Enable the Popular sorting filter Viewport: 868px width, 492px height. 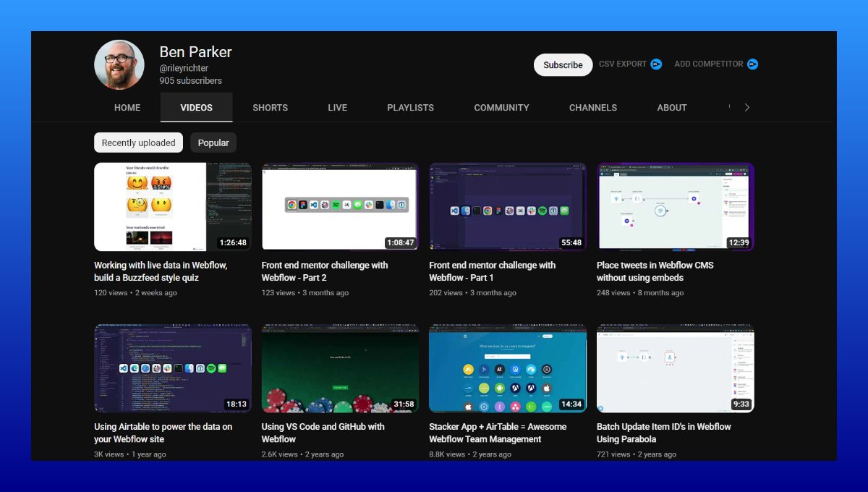pyautogui.click(x=213, y=143)
